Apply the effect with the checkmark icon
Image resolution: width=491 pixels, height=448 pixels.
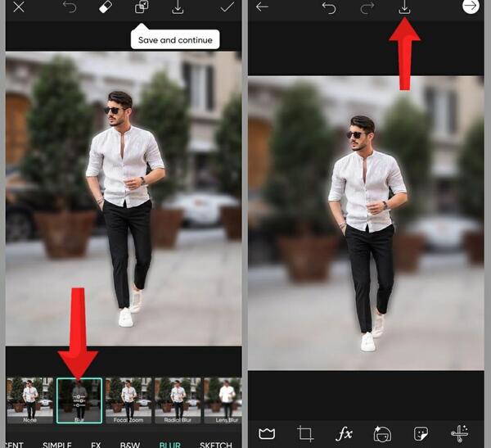click(227, 7)
